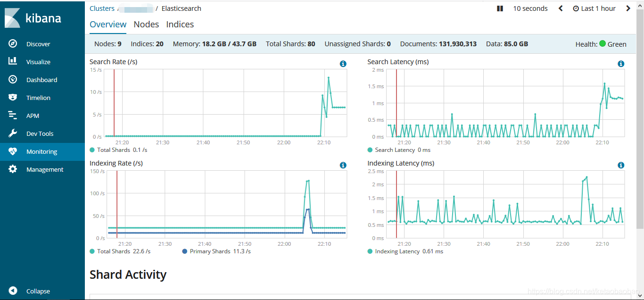
Task: Click the Nodes: 9 status text
Action: click(x=108, y=44)
